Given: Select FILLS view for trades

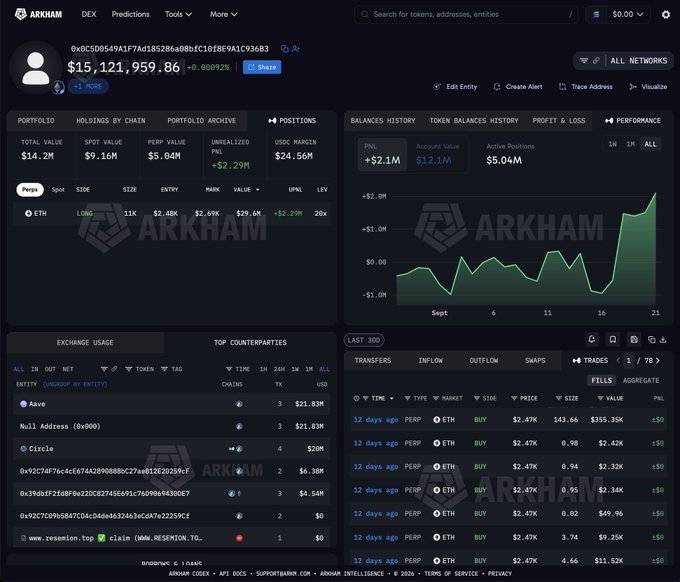Looking at the screenshot, I should coord(602,380).
